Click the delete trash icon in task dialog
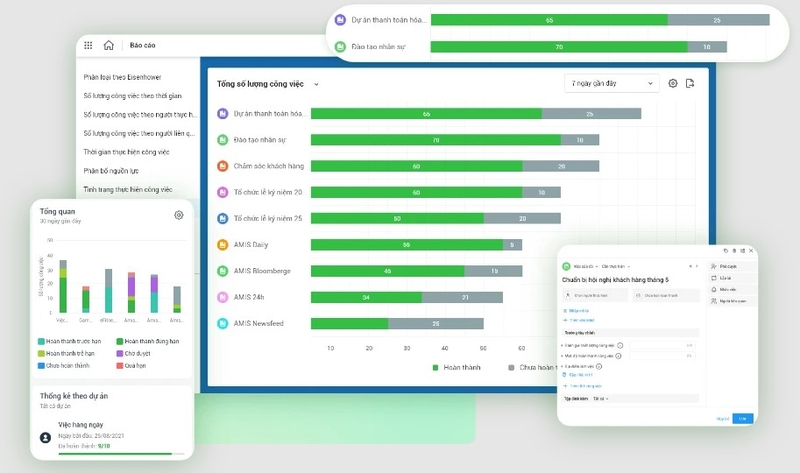The height and width of the screenshot is (473, 800). tap(734, 251)
